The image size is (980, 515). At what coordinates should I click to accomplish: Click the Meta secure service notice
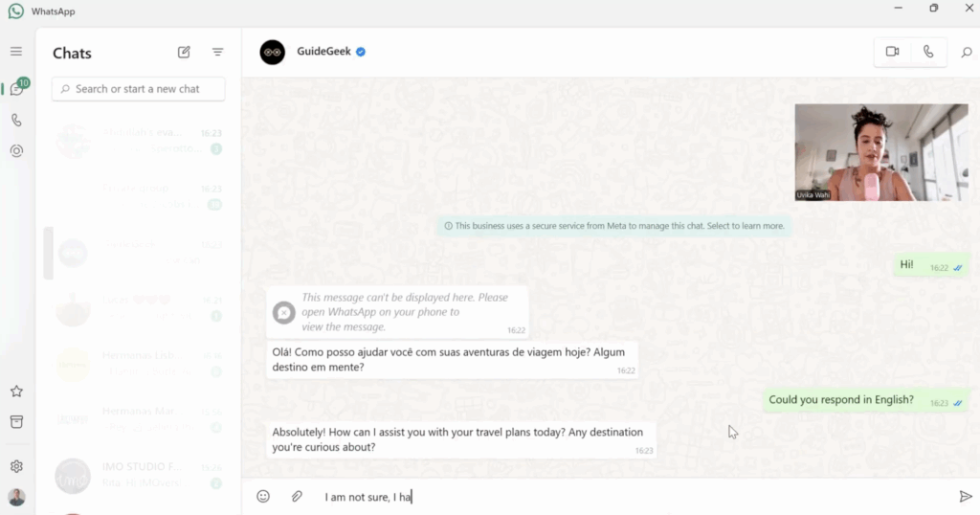point(614,226)
